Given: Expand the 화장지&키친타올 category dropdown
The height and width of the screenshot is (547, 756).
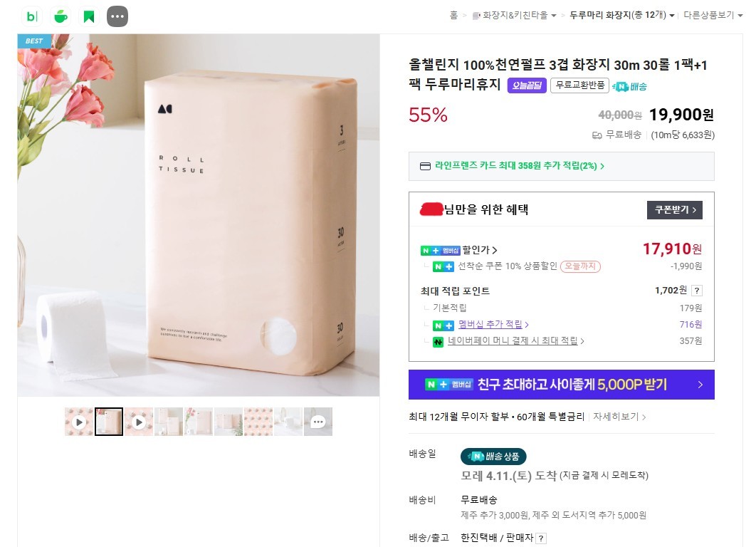Looking at the screenshot, I should tap(553, 16).
